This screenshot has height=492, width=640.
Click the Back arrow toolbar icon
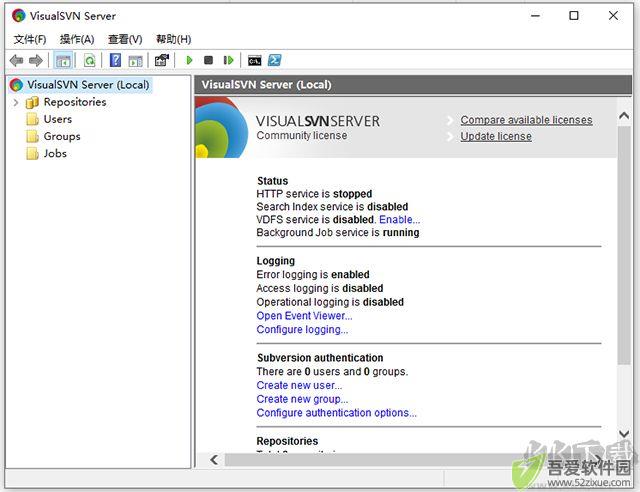[x=16, y=61]
